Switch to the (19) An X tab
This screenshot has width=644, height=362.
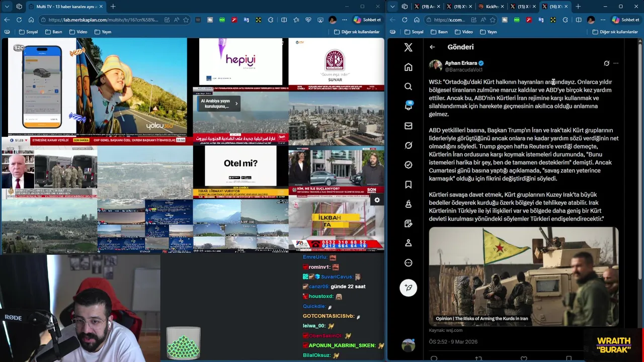(x=428, y=7)
